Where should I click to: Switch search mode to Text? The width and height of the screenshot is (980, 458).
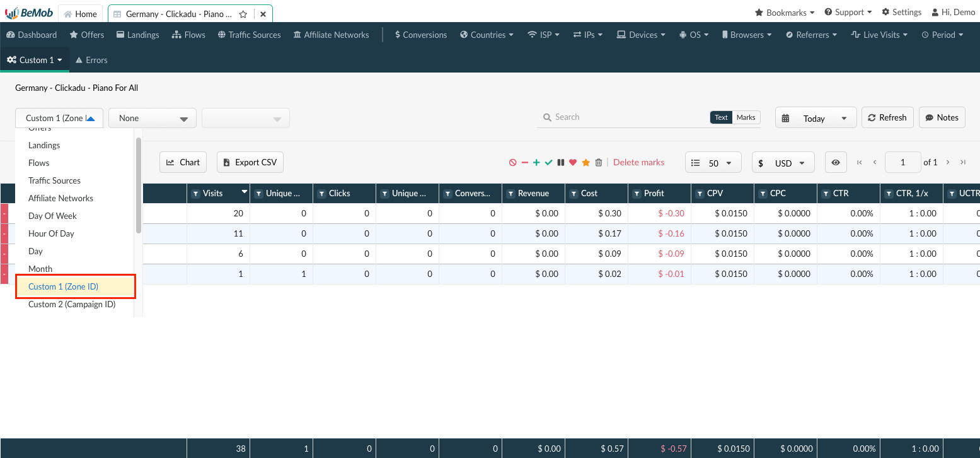(x=721, y=117)
